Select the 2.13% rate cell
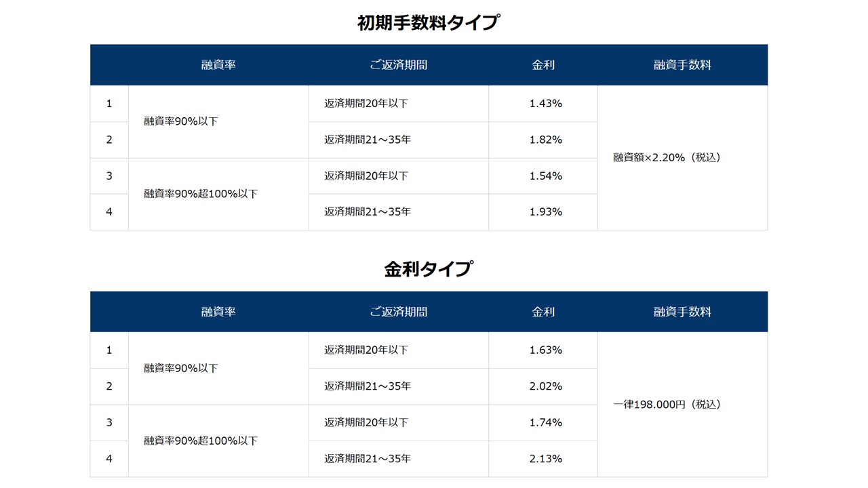The height and width of the screenshot is (488, 868). pyautogui.click(x=545, y=459)
